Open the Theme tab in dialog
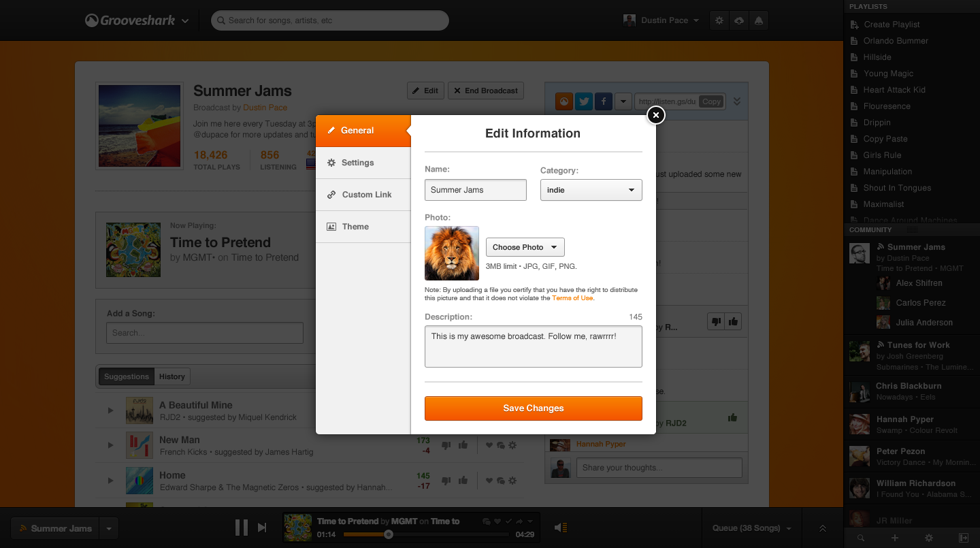 [x=355, y=227]
